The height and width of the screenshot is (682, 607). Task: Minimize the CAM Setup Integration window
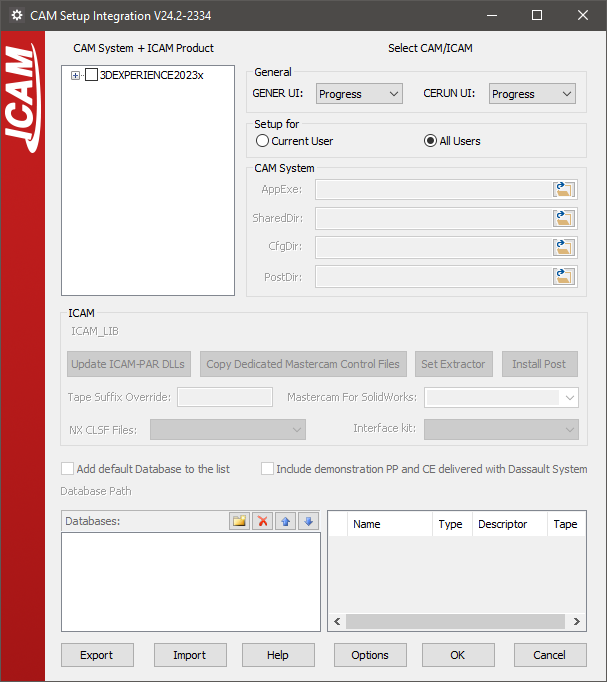coord(492,15)
